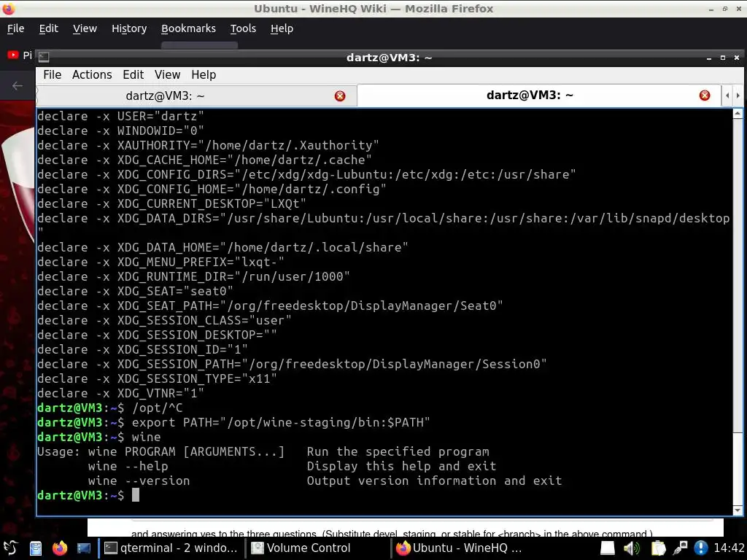Viewport: 747px width, 560px height.
Task: Open Firefox Bookmarks menu
Action: point(188,28)
